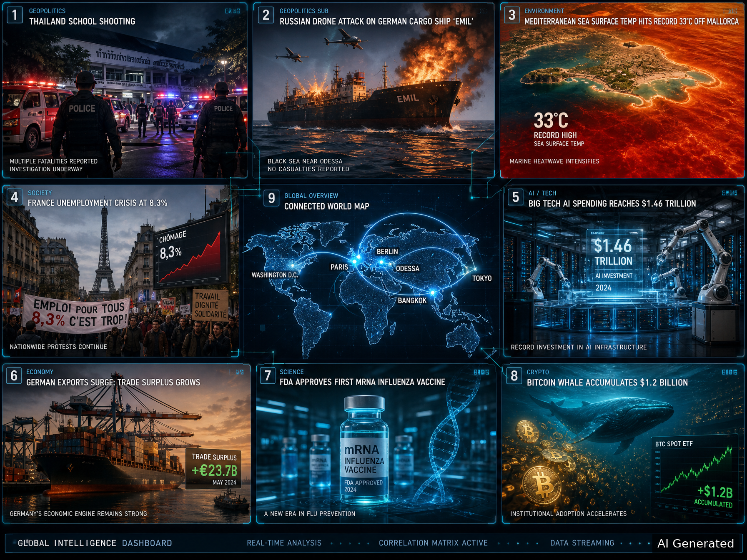Click 'A new era in flu prevention' caption

point(310,514)
